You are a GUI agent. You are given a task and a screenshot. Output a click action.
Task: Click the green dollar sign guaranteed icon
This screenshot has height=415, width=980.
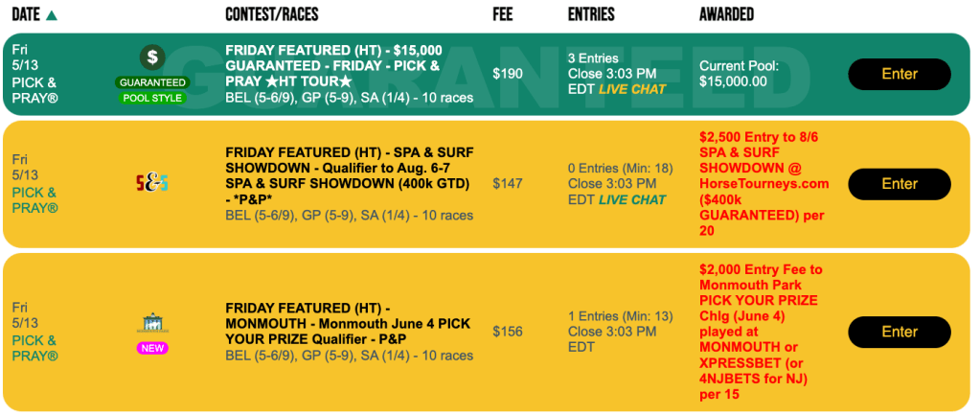click(x=152, y=58)
